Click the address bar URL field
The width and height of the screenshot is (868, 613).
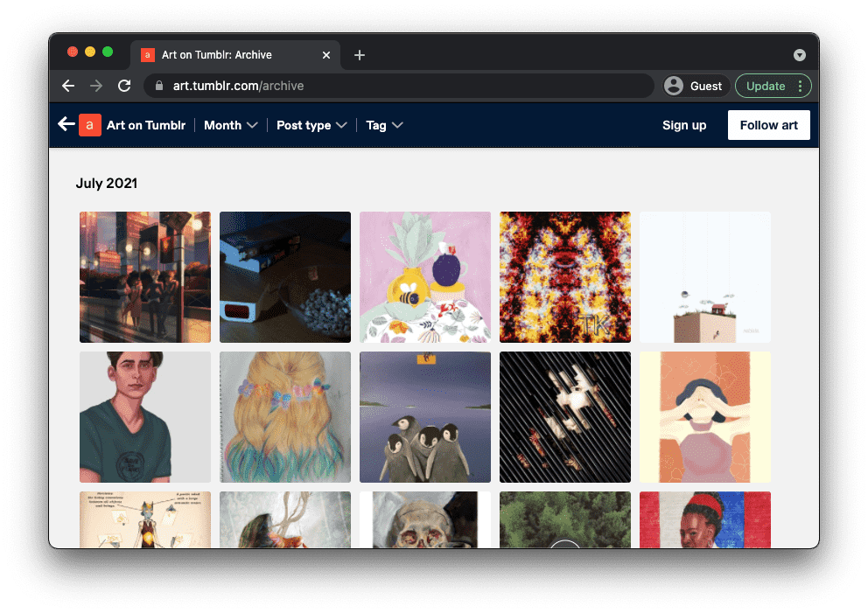pos(402,86)
